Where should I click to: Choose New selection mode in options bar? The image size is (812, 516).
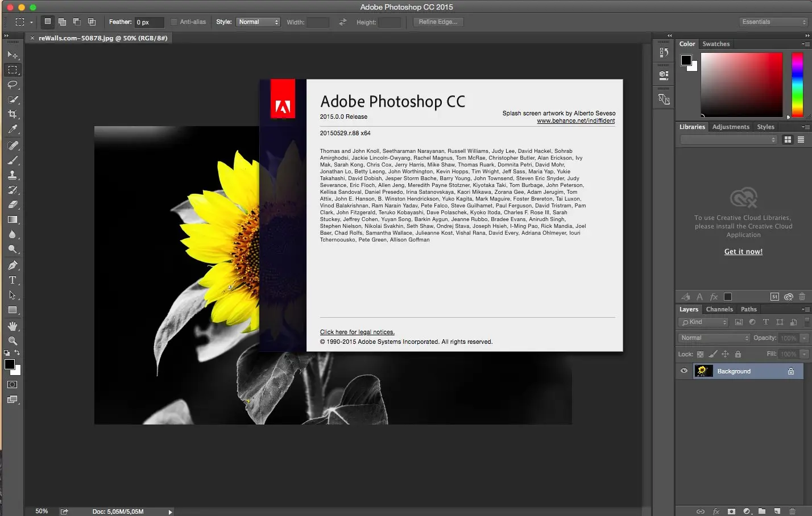pyautogui.click(x=48, y=22)
